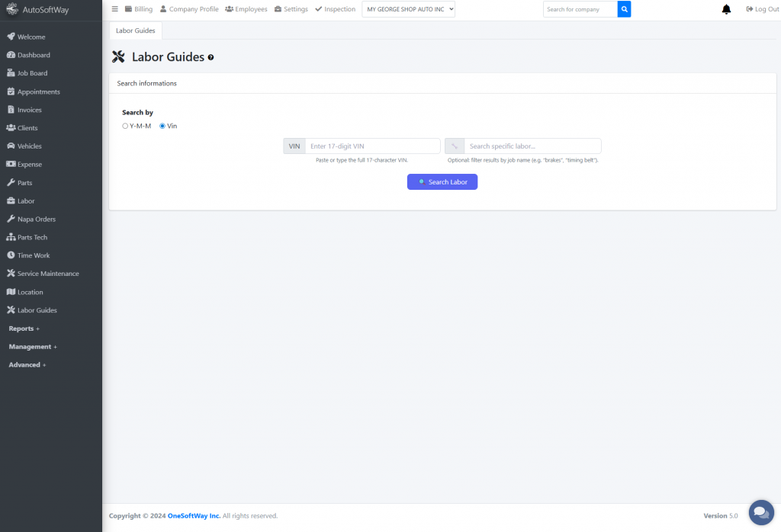The width and height of the screenshot is (781, 532).
Task: Select the Y-M-M radio option
Action: [125, 126]
